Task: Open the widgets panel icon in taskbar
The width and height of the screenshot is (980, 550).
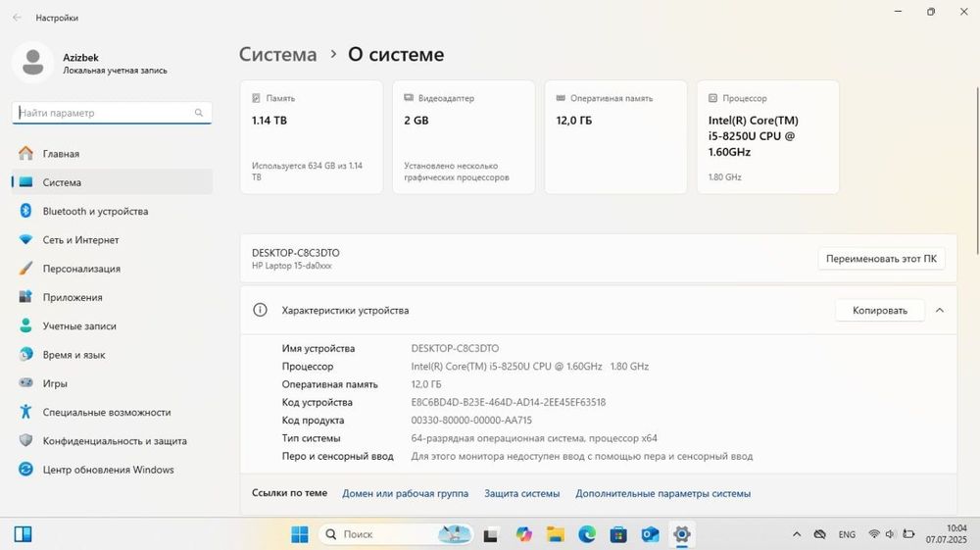Action: (x=24, y=534)
